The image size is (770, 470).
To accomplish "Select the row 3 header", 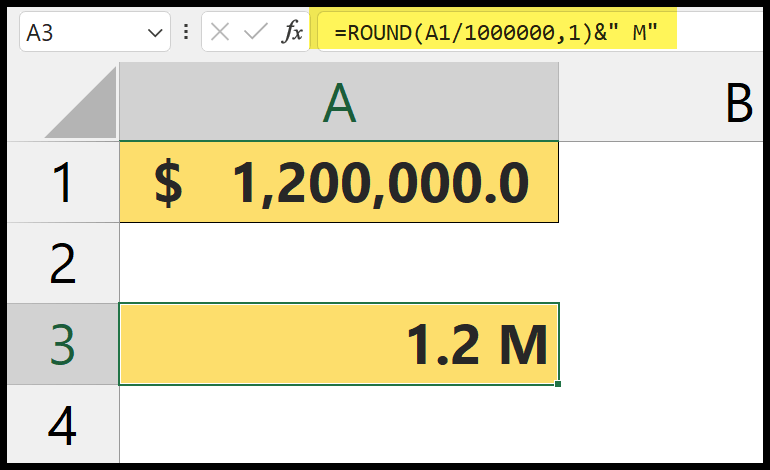I will pyautogui.click(x=62, y=344).
